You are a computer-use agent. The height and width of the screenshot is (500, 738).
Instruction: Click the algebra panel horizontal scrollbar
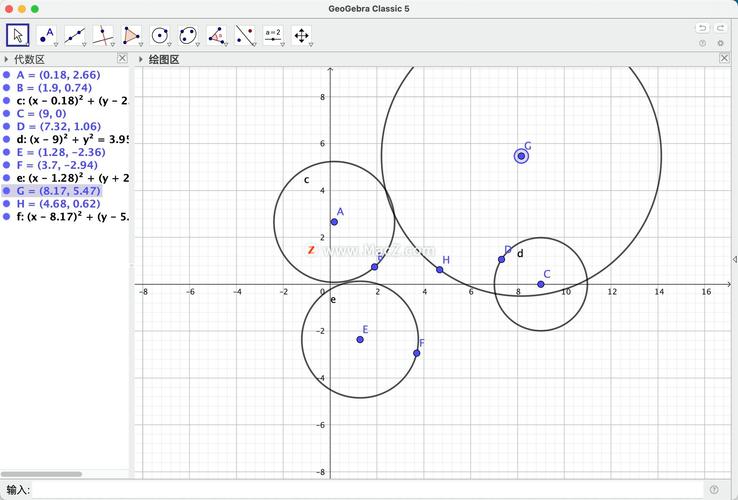coord(41,474)
